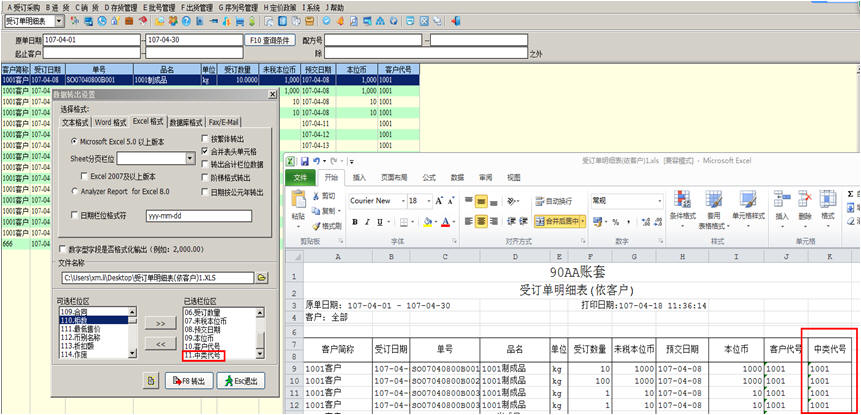This screenshot has width=861, height=415.
Task: Click the Esc退出 button
Action: [241, 381]
